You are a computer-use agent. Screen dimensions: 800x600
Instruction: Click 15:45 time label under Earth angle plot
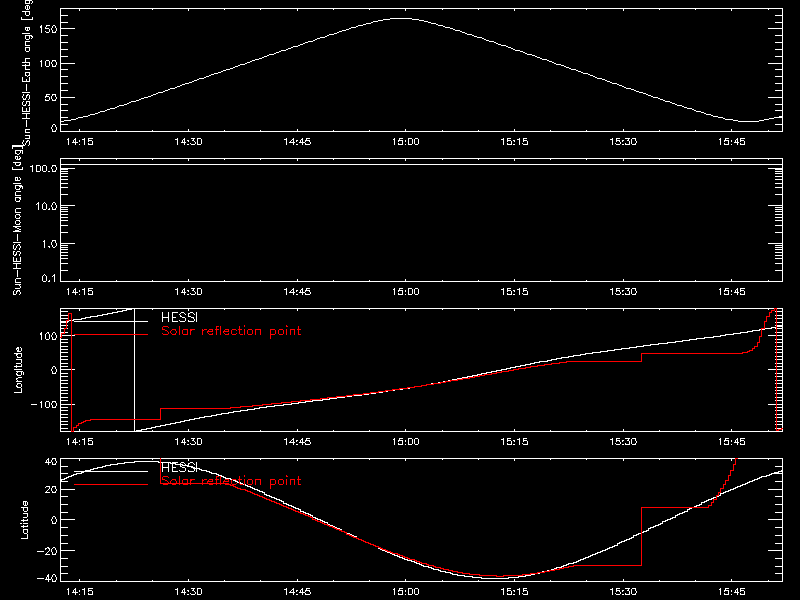(x=732, y=142)
